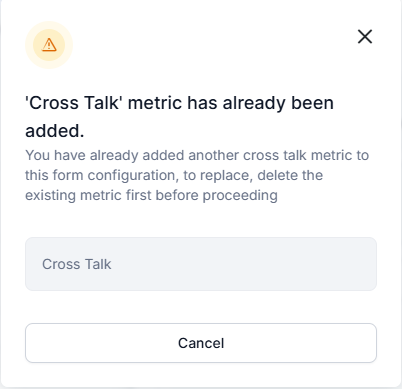
Task: Click the pale yellow halo around warning icon
Action: [x=49, y=45]
